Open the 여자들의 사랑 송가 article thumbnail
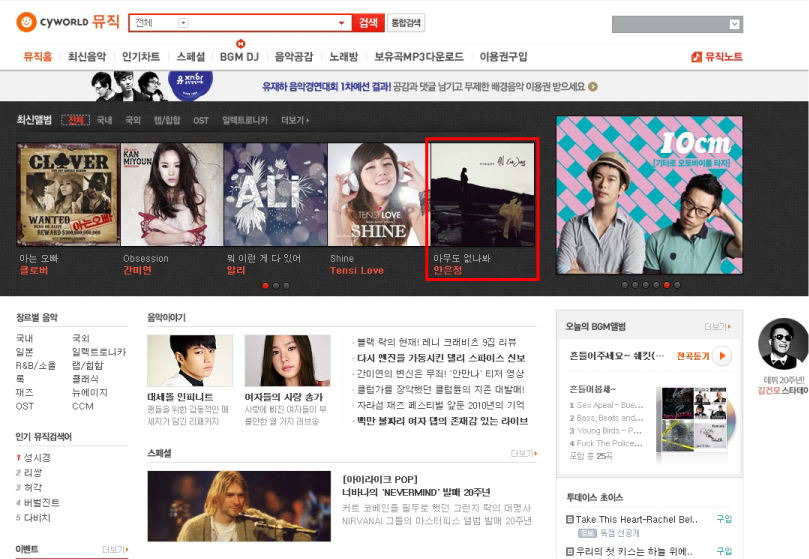This screenshot has height=559, width=809. tap(287, 360)
